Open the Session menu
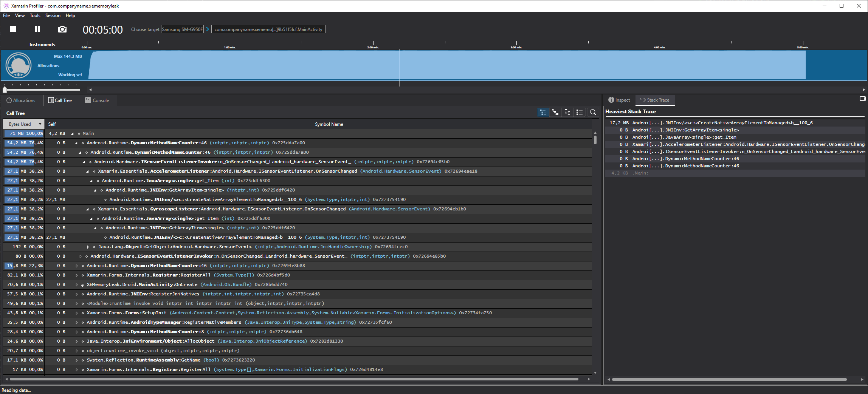This screenshot has width=868, height=394. (x=53, y=15)
